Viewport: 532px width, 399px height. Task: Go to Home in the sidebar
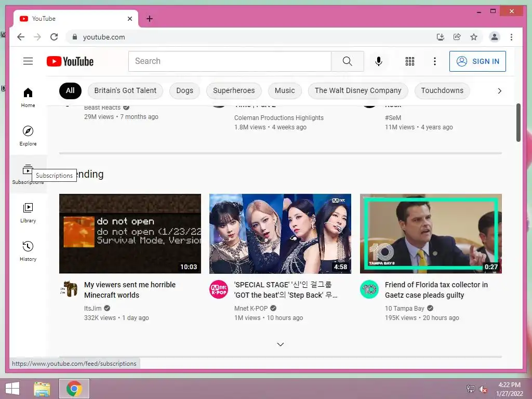pos(28,98)
